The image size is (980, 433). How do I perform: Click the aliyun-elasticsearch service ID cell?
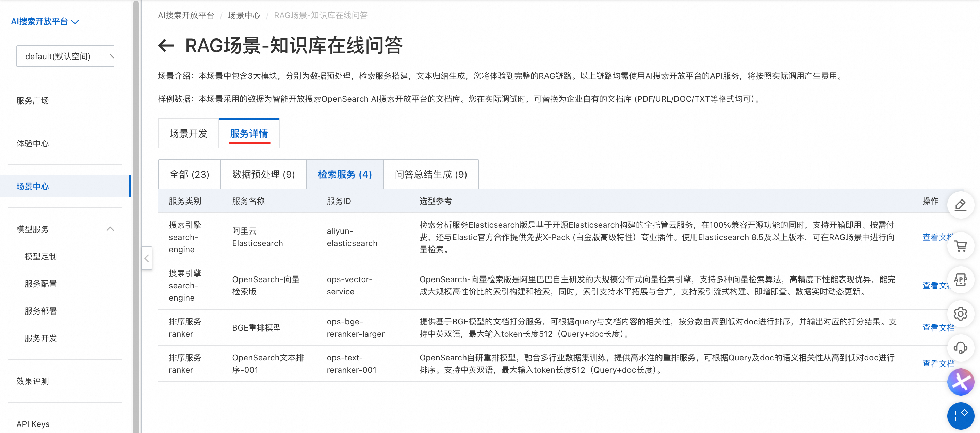pos(352,237)
